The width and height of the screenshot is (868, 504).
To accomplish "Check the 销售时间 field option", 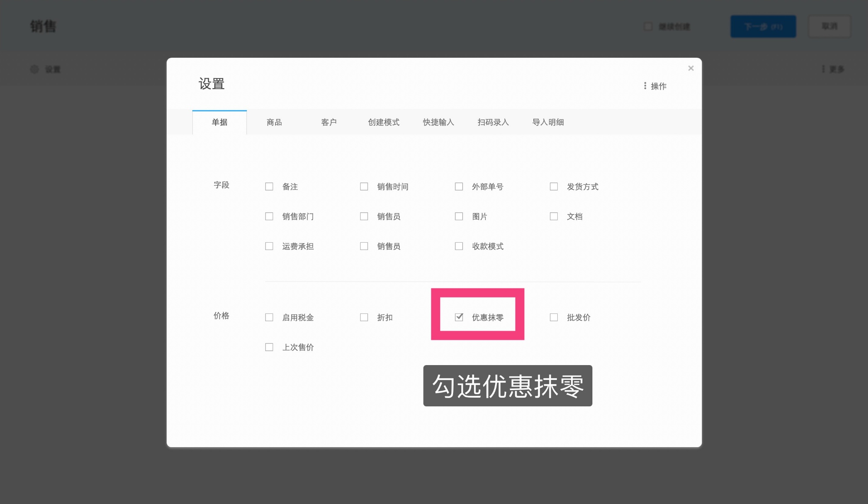I will tap(364, 186).
